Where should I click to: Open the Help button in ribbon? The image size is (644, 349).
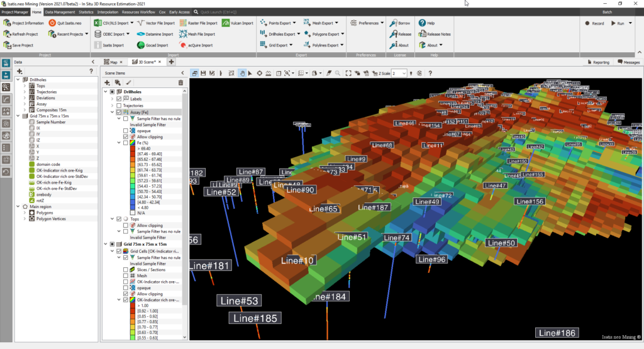[426, 23]
